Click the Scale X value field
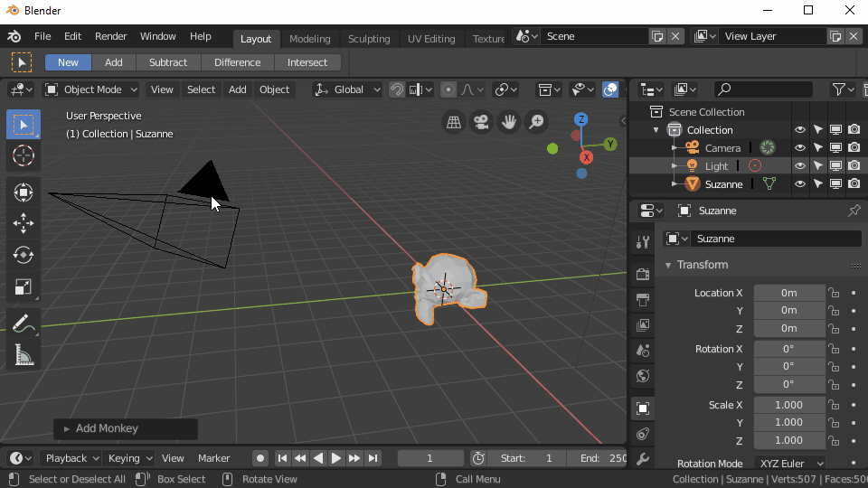The height and width of the screenshot is (488, 868). (x=788, y=405)
